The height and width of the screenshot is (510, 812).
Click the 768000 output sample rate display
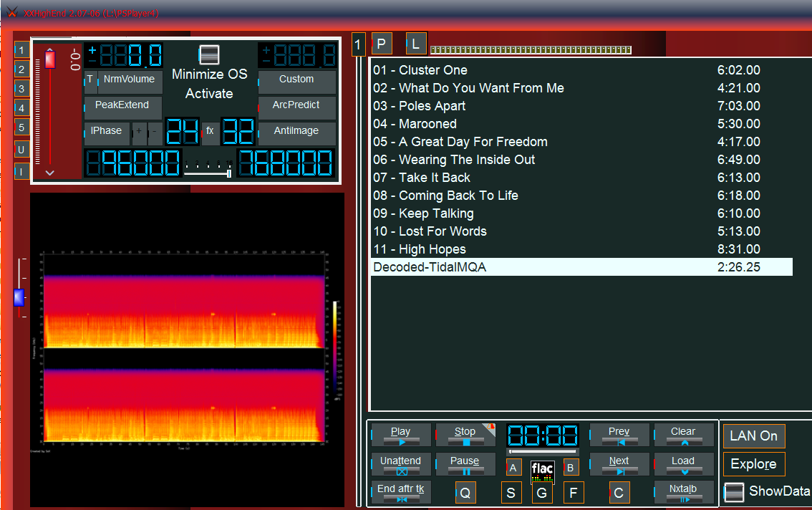coord(286,163)
